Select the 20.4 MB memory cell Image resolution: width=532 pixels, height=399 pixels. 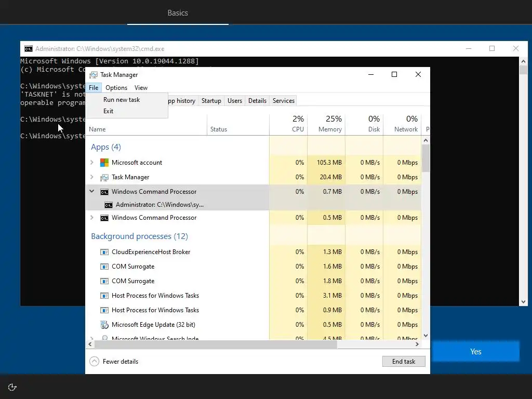tap(326, 177)
